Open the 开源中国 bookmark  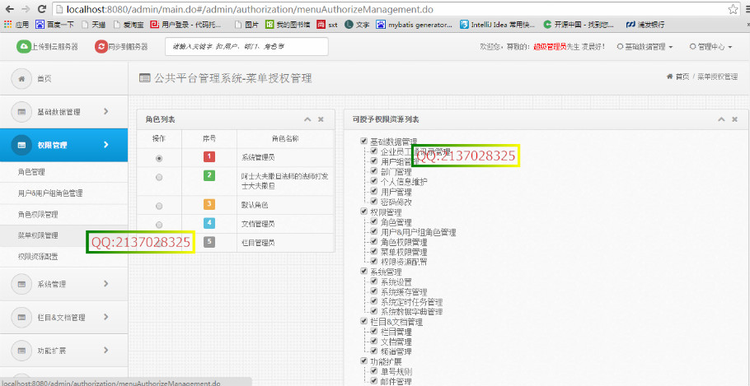[x=579, y=24]
